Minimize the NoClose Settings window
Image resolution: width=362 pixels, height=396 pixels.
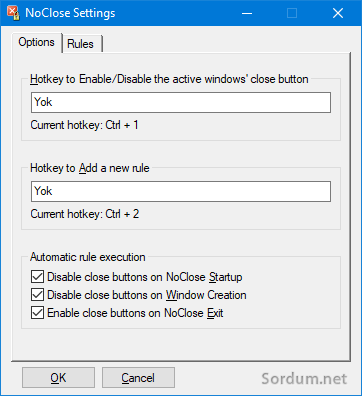coord(247,13)
